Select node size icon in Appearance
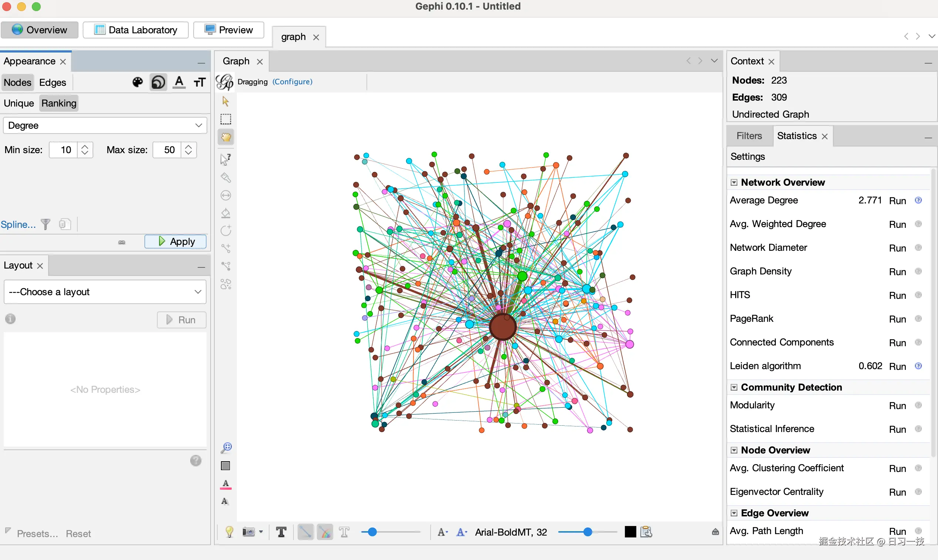 (x=158, y=82)
